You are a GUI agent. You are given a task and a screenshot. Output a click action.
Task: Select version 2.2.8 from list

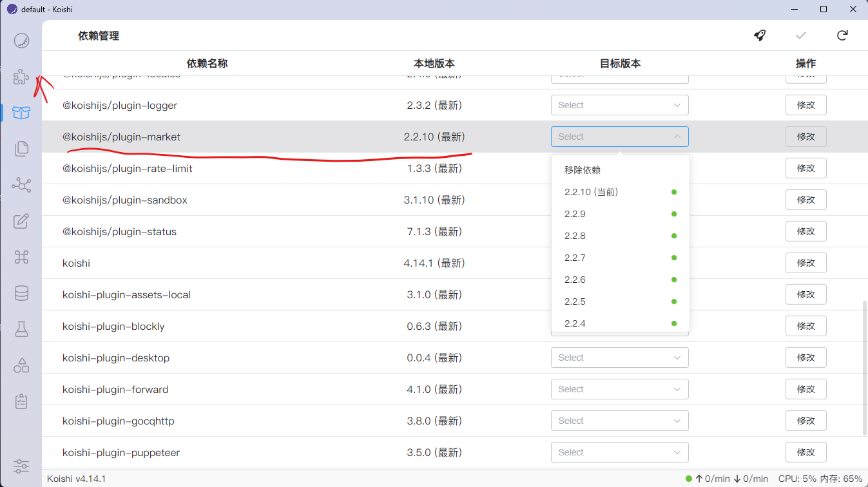621,236
